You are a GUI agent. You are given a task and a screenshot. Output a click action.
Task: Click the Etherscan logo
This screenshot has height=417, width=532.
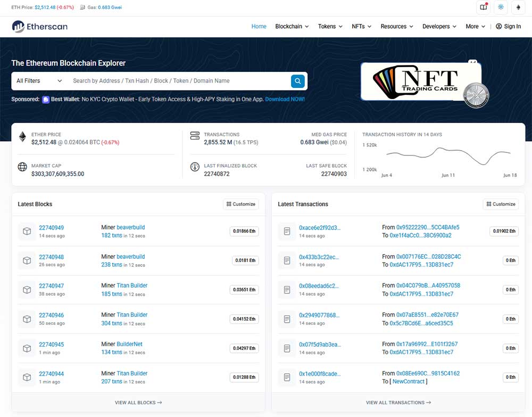pyautogui.click(x=39, y=26)
